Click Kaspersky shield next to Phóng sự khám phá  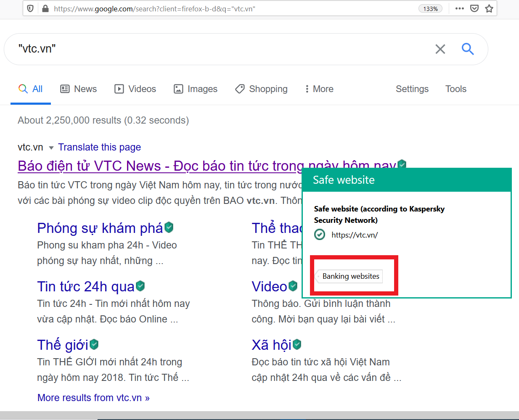click(169, 227)
